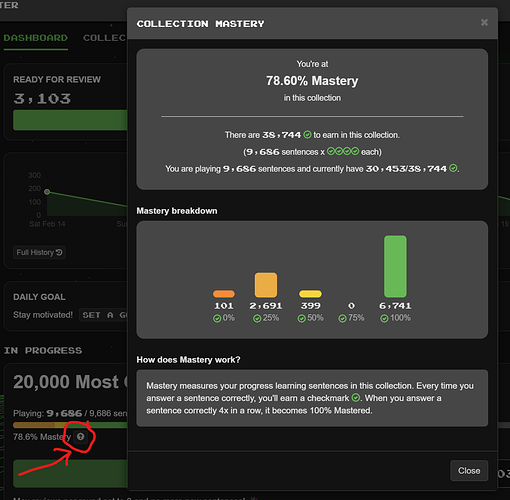Click the four checkmarks icon group
This screenshot has width=510, height=500.
(x=343, y=151)
